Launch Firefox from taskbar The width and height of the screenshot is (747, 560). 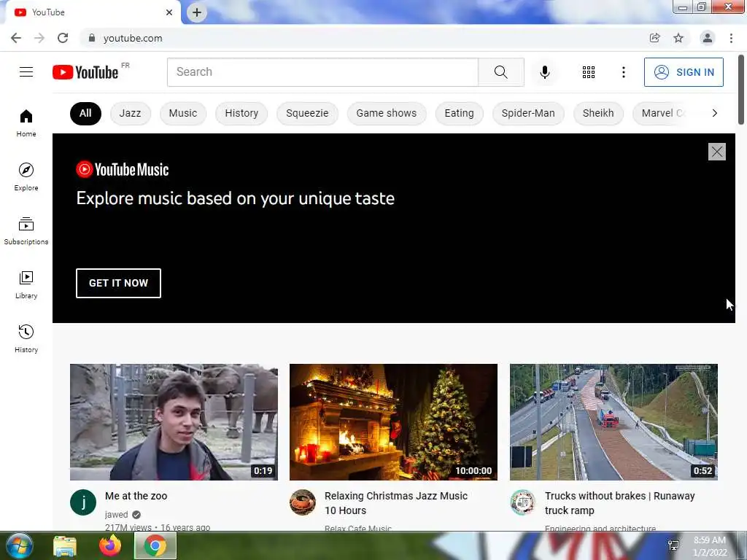click(x=110, y=545)
